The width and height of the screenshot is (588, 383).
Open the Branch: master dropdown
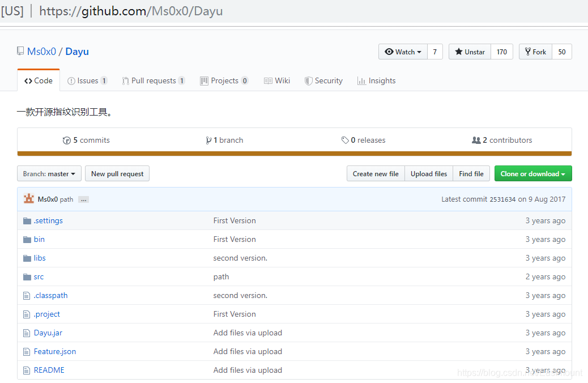click(x=49, y=174)
